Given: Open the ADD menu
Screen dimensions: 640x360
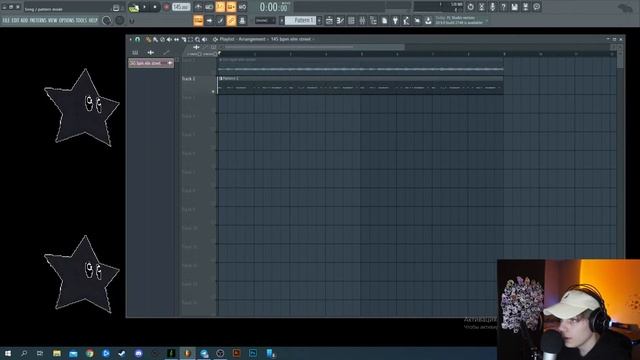Looking at the screenshot, I should (24, 20).
